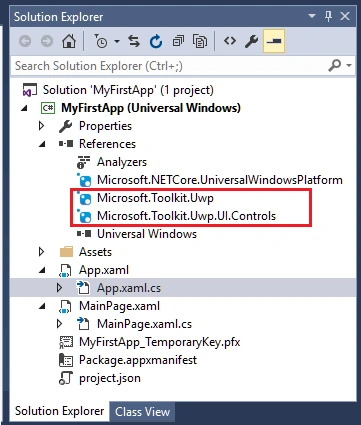Refresh the Solution Explorer
Viewport: 361px width, 425px height.
tap(156, 41)
